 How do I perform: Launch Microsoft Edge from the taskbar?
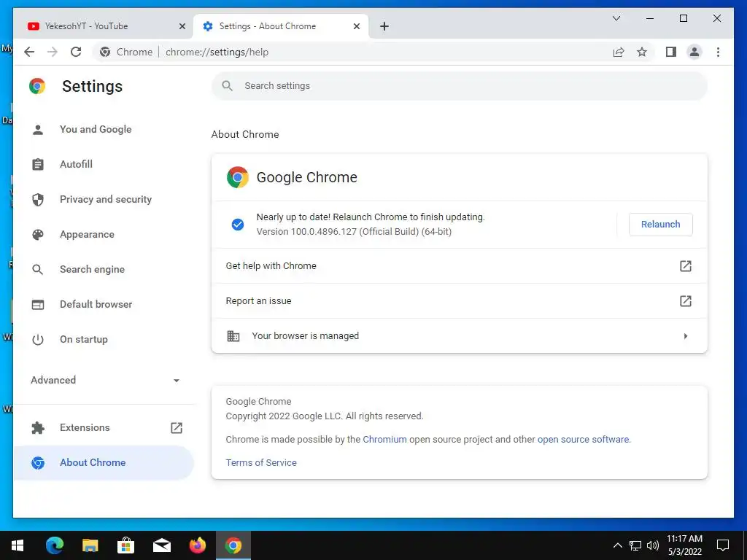pos(54,545)
